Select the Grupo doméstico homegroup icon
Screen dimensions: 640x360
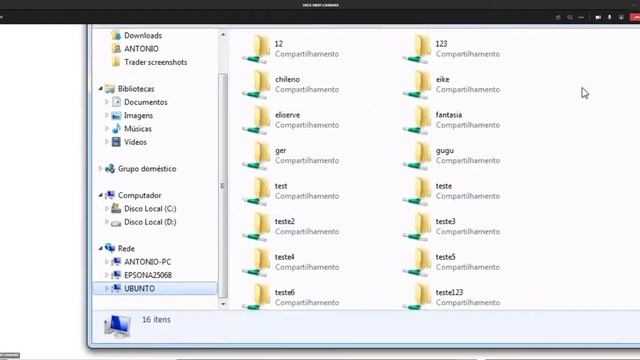109,169
